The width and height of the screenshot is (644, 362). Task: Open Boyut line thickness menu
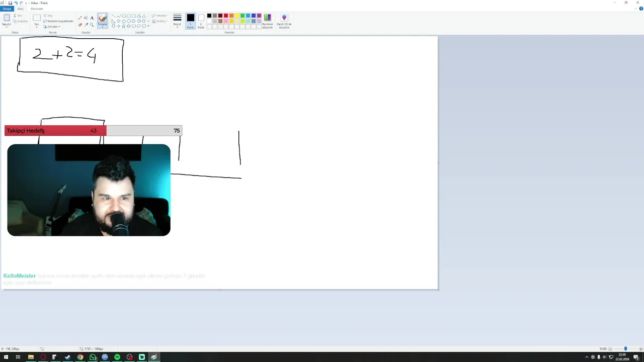[177, 21]
